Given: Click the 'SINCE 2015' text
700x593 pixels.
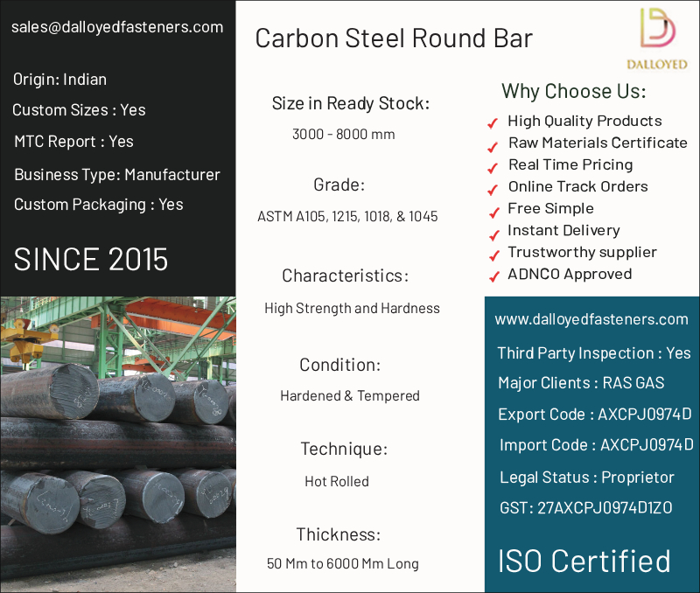Looking at the screenshot, I should (91, 259).
